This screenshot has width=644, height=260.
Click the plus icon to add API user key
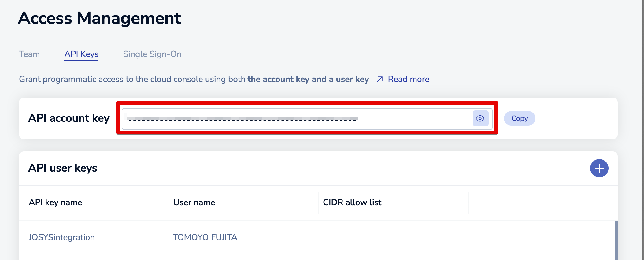(599, 168)
